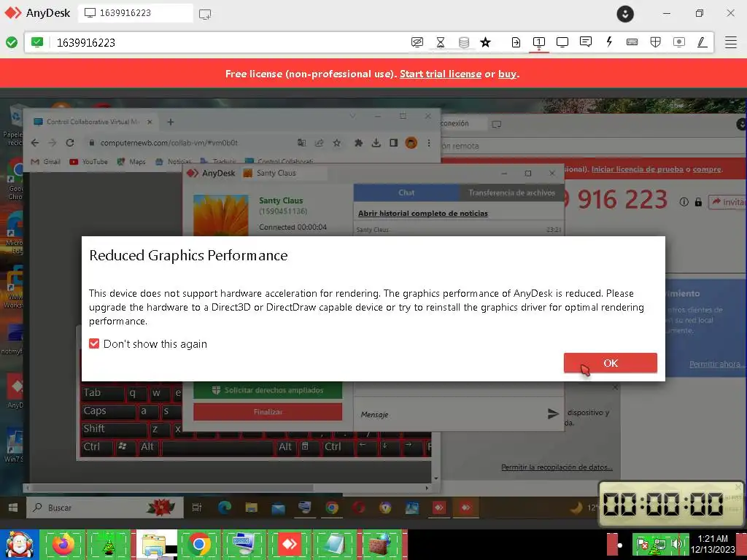Open AnyDesk icon on local taskbar

coord(290,544)
